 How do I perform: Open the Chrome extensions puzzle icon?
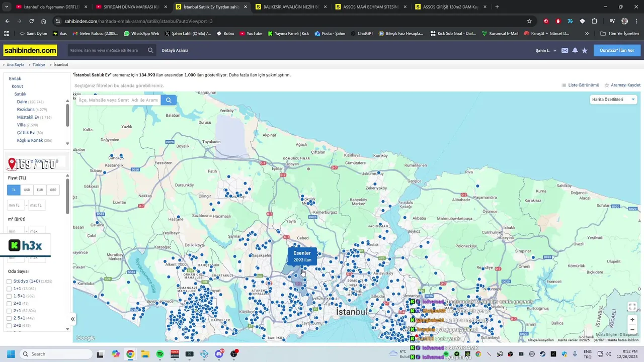(594, 21)
